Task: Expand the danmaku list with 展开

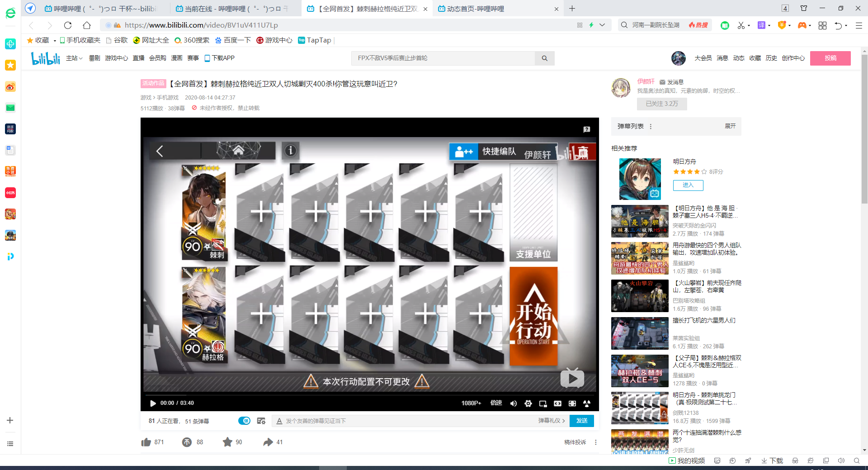Action: coord(730,126)
